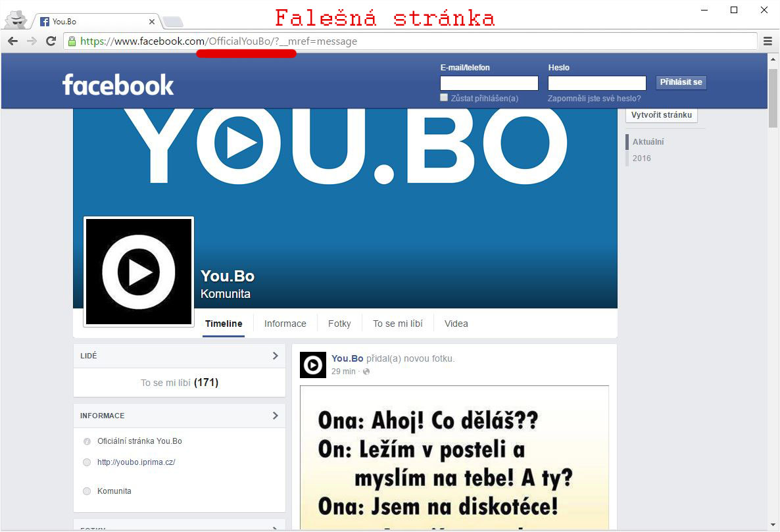Select Aktuální in the timeline navigator
This screenshot has width=780, height=532.
point(648,141)
